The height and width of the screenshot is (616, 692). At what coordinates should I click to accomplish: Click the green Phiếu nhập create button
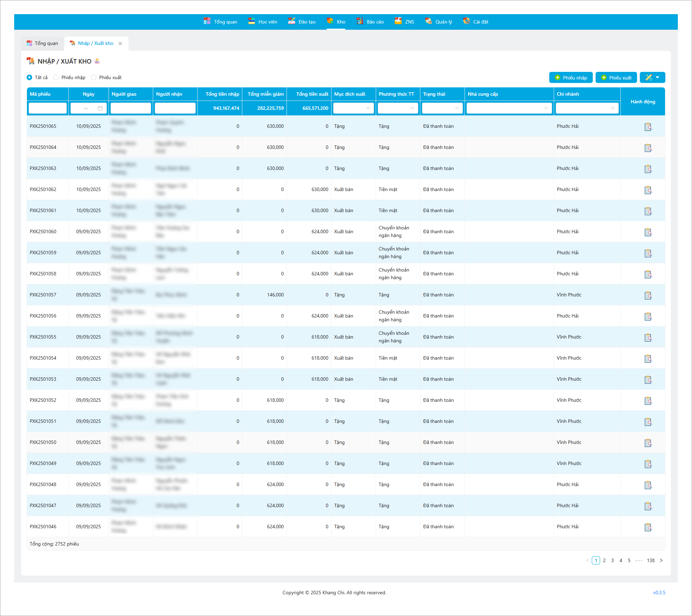coord(570,77)
